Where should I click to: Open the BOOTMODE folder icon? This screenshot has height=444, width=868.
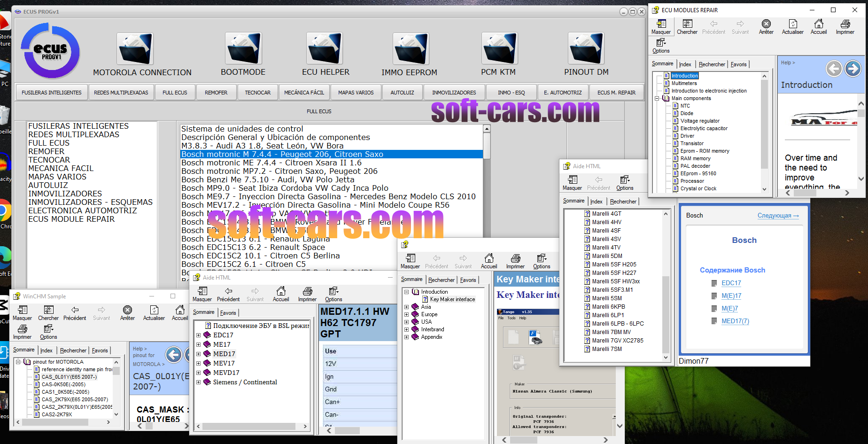coord(243,48)
